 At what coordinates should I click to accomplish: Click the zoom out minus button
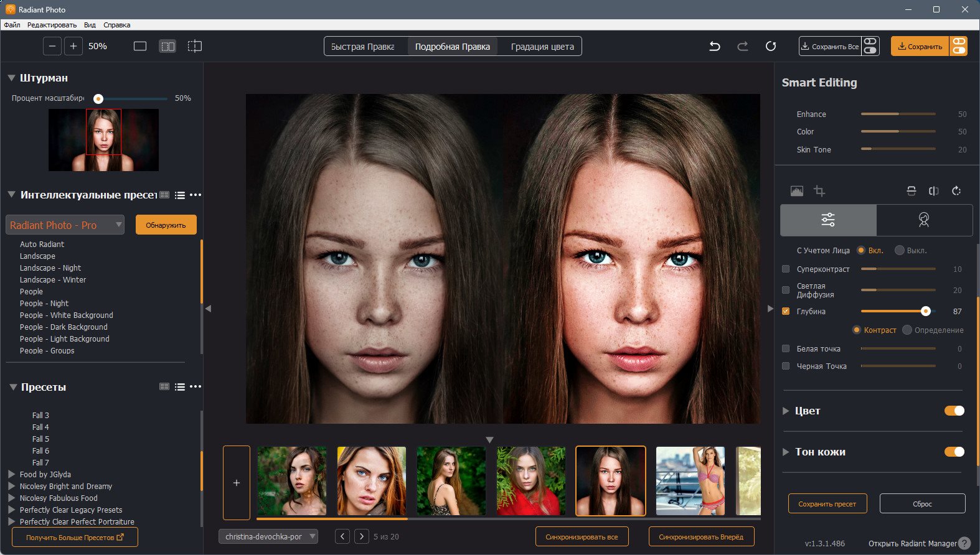[x=52, y=46]
